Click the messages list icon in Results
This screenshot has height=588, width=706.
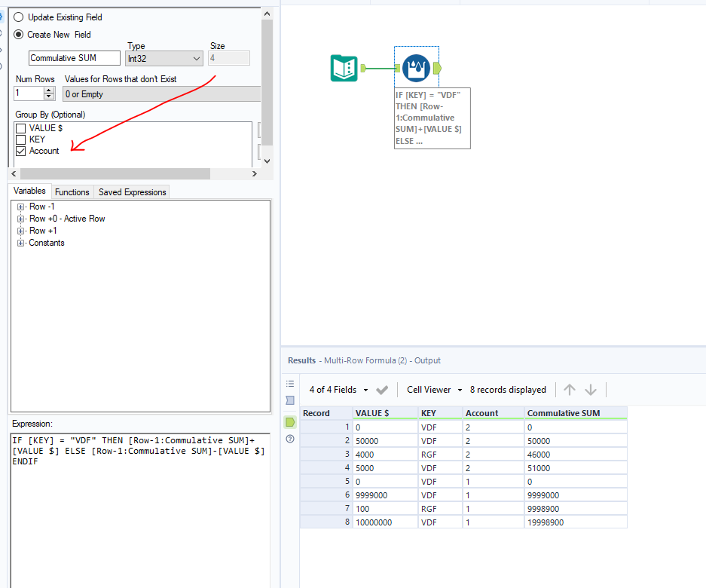coord(290,384)
